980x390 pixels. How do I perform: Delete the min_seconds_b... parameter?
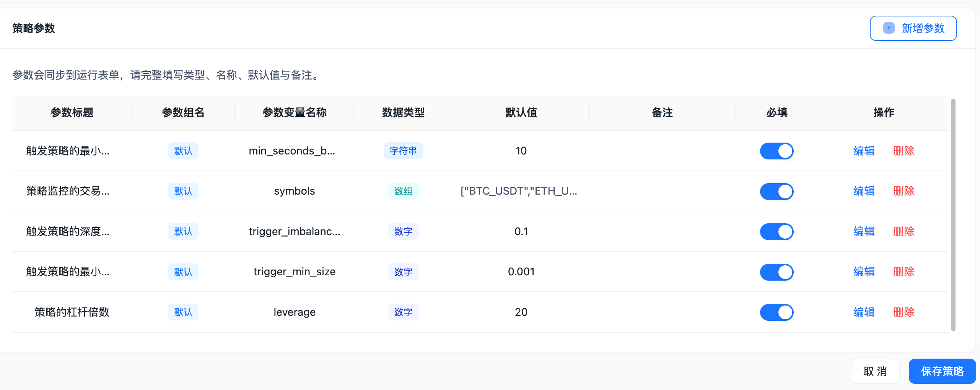pos(903,151)
